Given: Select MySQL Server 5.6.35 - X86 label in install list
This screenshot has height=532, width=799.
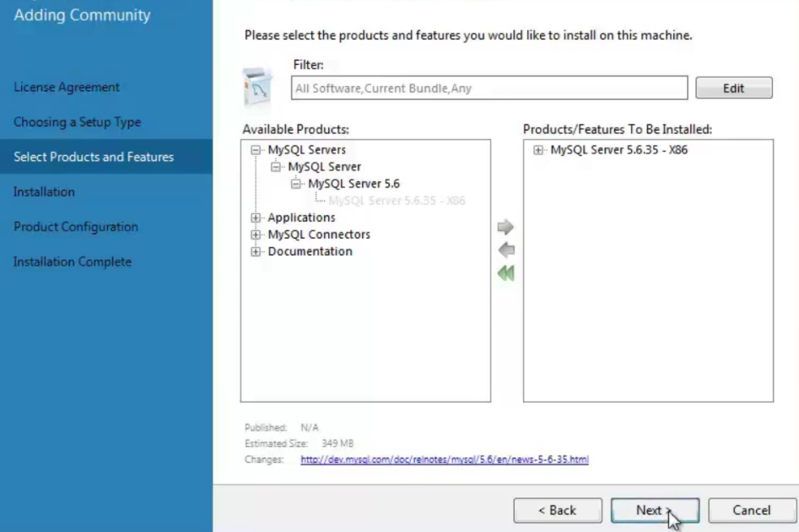Looking at the screenshot, I should point(618,150).
